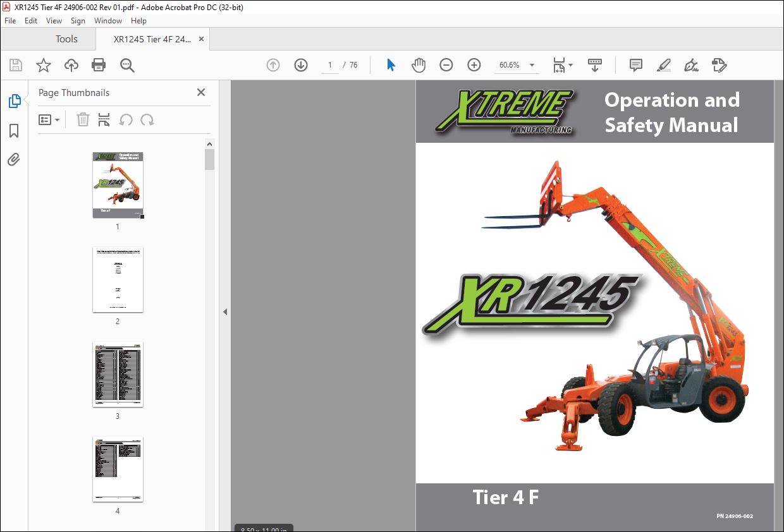Open the View menu

[x=54, y=21]
